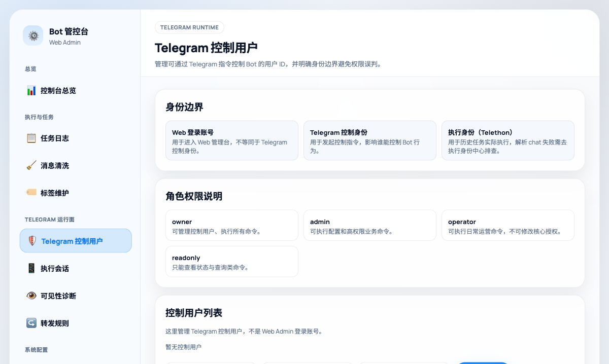Click the Web 登录账号 identity card
This screenshot has width=609, height=364.
coord(232,140)
